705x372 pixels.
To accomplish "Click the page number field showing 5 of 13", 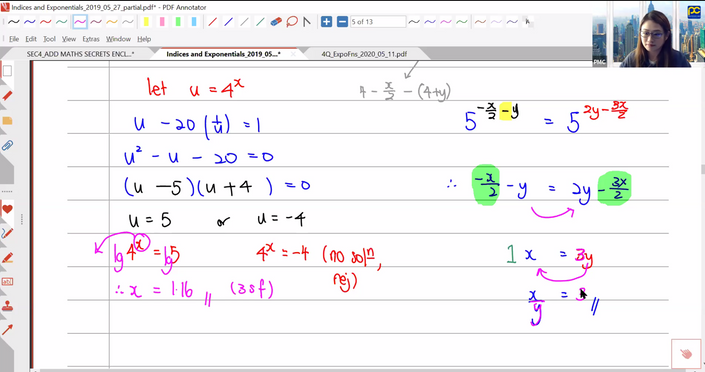I will [x=378, y=22].
